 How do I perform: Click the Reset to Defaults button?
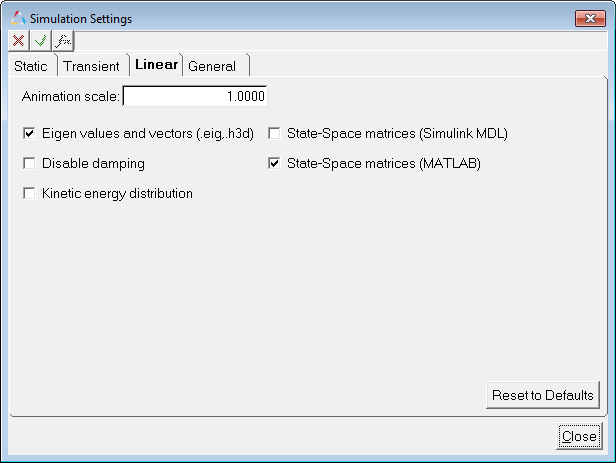543,395
